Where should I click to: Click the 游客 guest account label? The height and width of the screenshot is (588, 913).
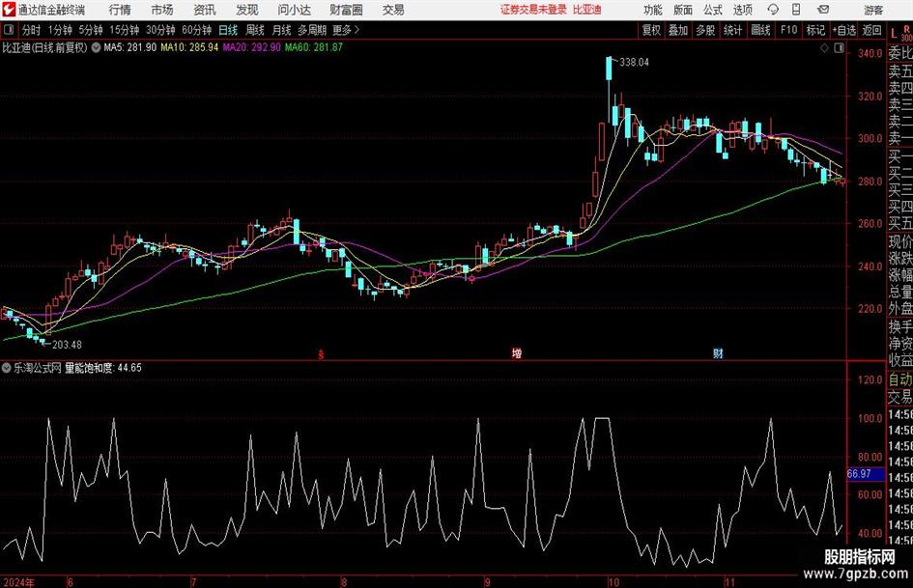[873, 10]
